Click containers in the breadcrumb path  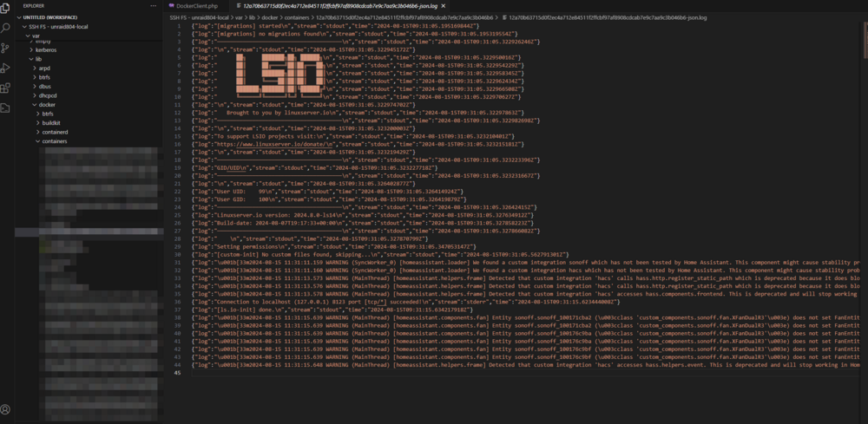pyautogui.click(x=297, y=17)
